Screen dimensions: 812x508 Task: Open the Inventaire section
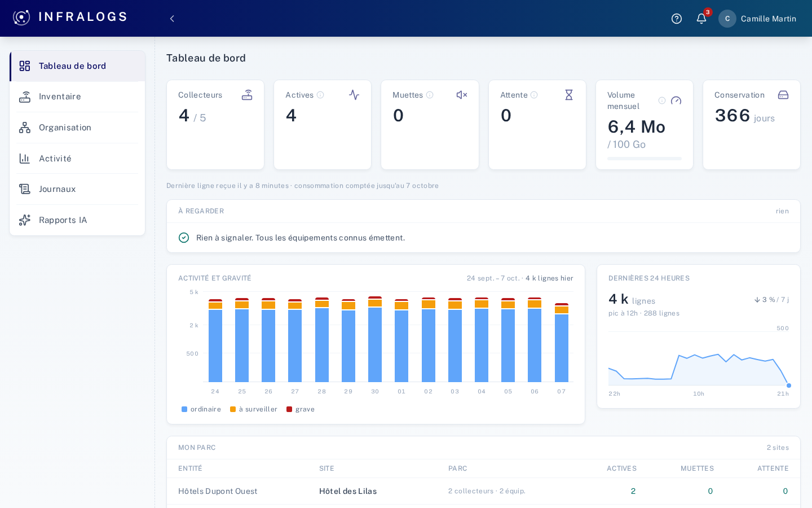click(77, 97)
